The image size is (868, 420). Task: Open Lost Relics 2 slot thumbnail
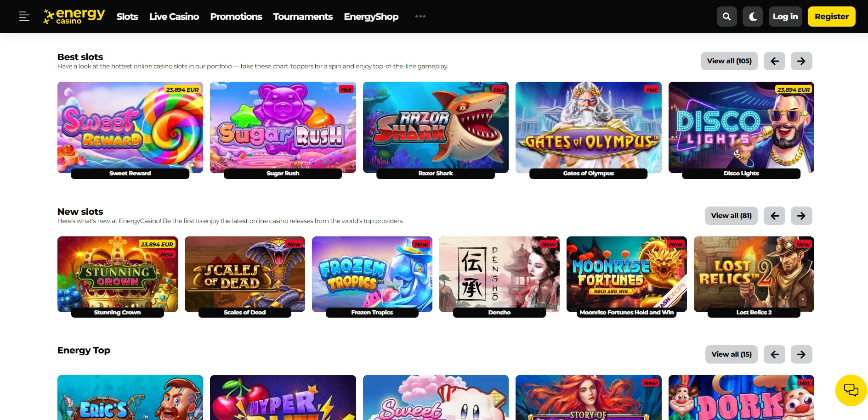[x=754, y=274]
